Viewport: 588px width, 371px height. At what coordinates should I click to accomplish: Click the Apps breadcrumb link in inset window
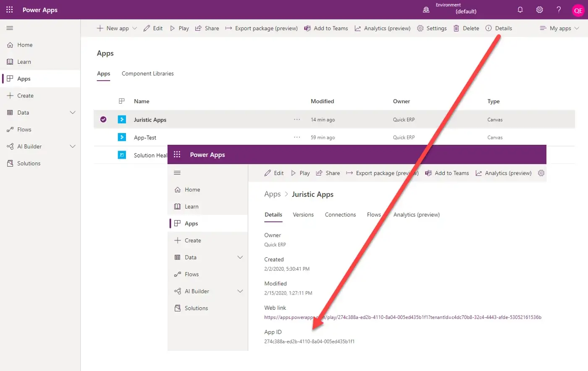click(x=272, y=194)
